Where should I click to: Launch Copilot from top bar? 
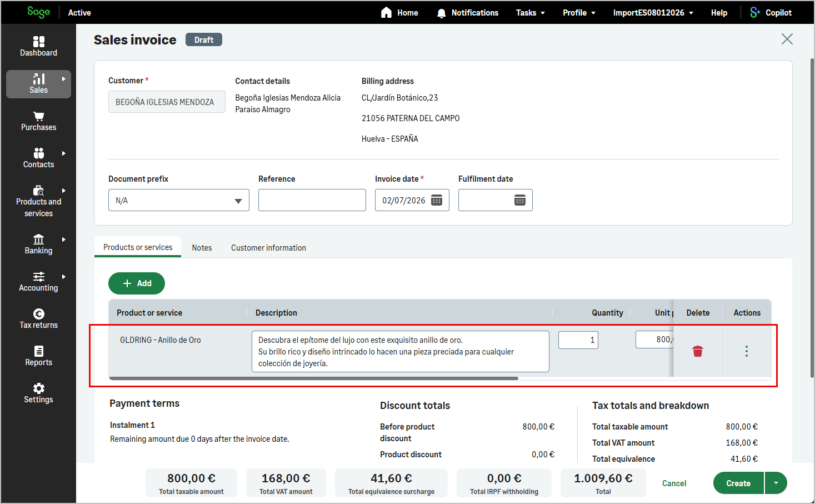click(771, 13)
